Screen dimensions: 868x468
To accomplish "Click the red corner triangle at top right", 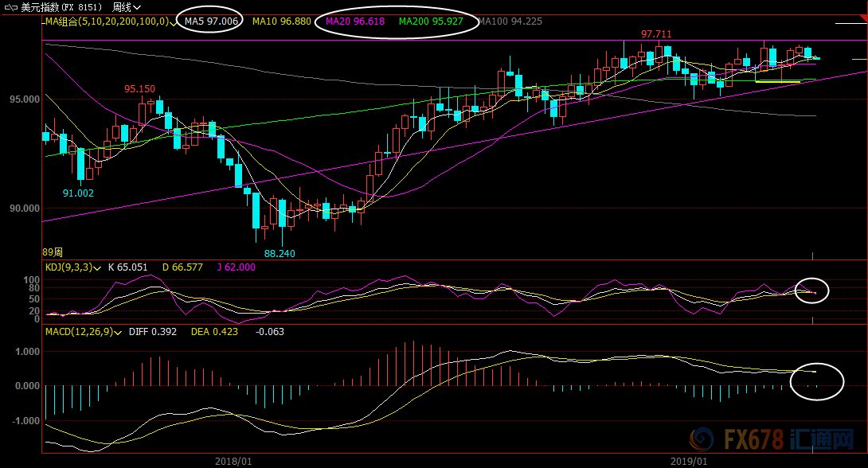I will pyautogui.click(x=864, y=18).
